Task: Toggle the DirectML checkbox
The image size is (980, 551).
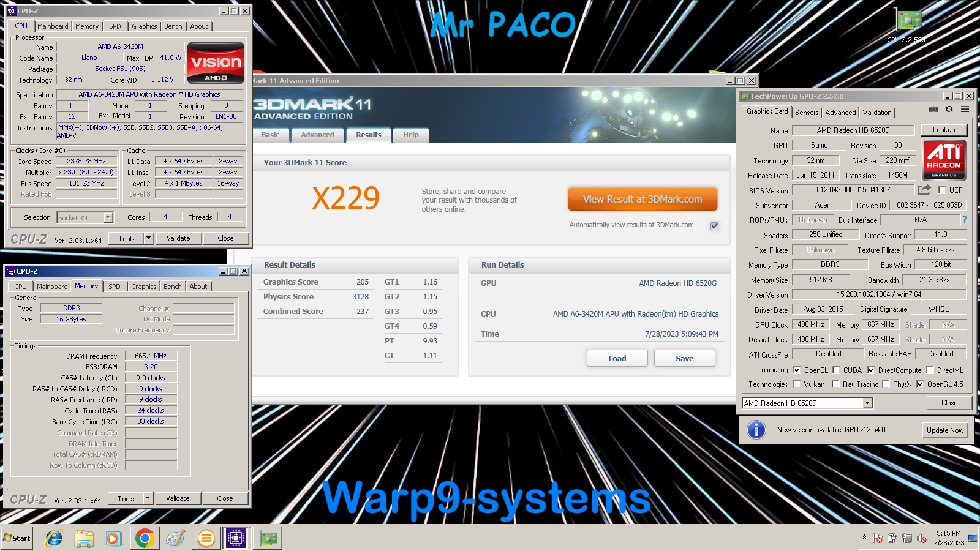Action: tap(930, 370)
